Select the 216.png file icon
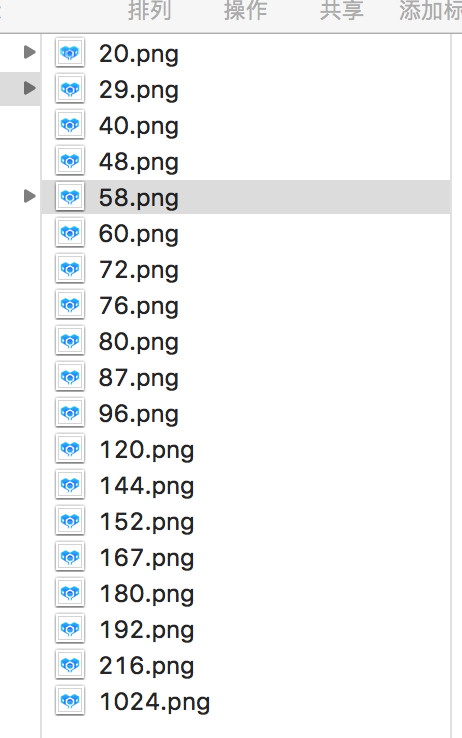Image resolution: width=462 pixels, height=738 pixels. tap(70, 665)
